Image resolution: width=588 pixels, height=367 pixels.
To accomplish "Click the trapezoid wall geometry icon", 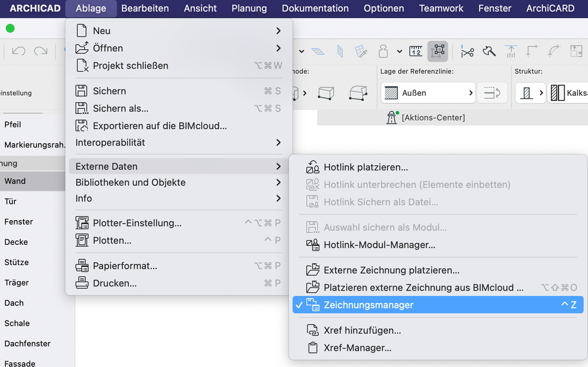I will pos(358,93).
